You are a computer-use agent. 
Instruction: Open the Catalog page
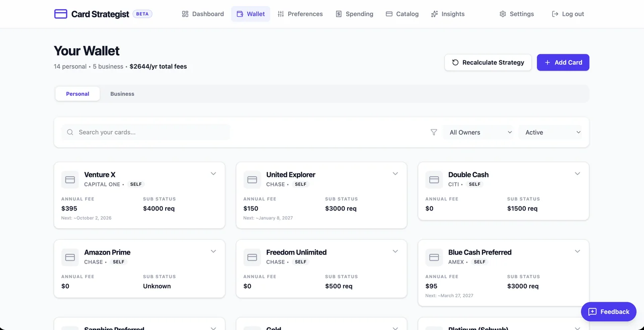(x=402, y=14)
